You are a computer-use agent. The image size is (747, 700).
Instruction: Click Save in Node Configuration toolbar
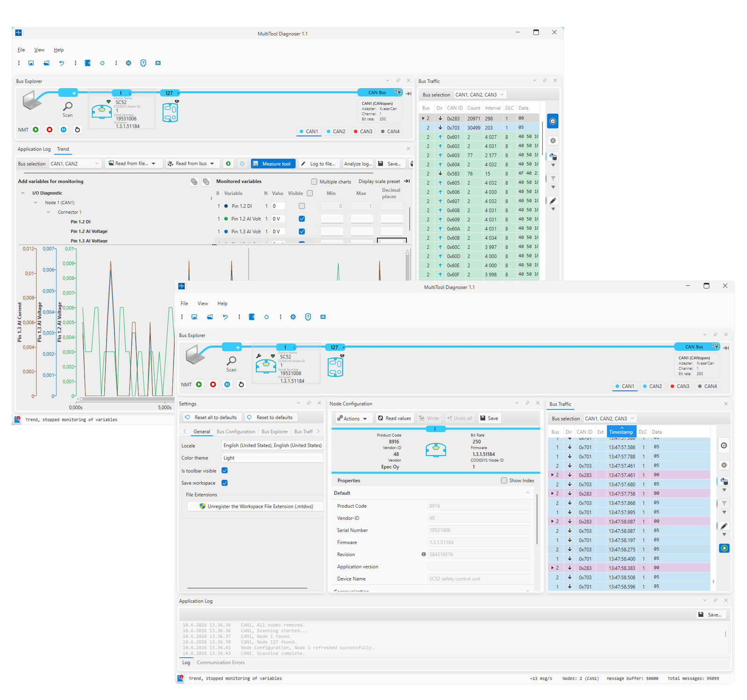click(x=489, y=418)
